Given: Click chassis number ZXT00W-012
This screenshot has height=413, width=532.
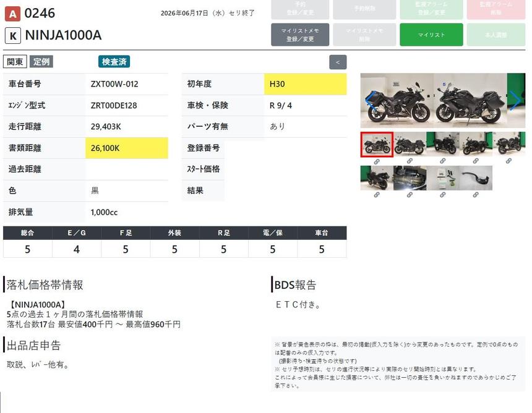Looking at the screenshot, I should [x=114, y=84].
